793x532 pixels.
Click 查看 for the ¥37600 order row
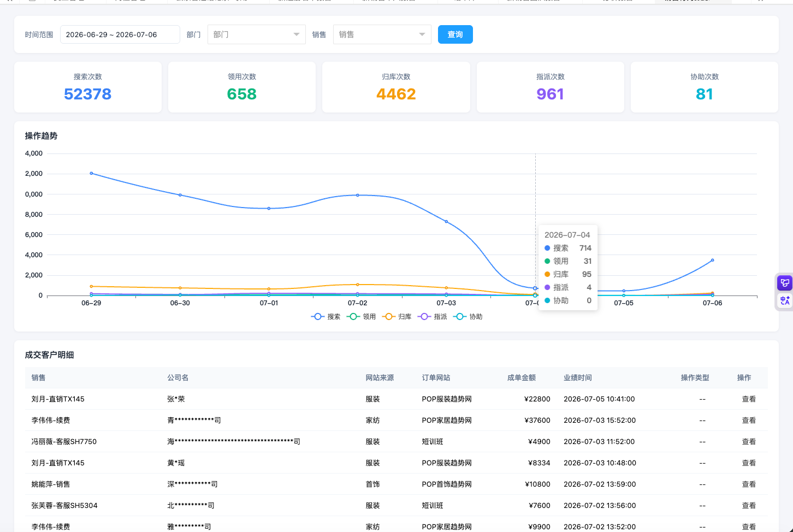click(749, 421)
